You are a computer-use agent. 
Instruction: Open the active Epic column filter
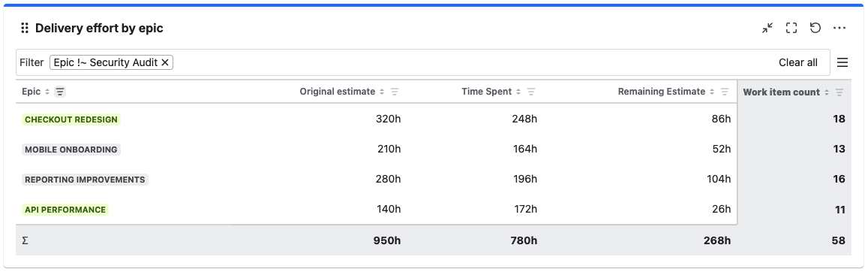(x=60, y=92)
